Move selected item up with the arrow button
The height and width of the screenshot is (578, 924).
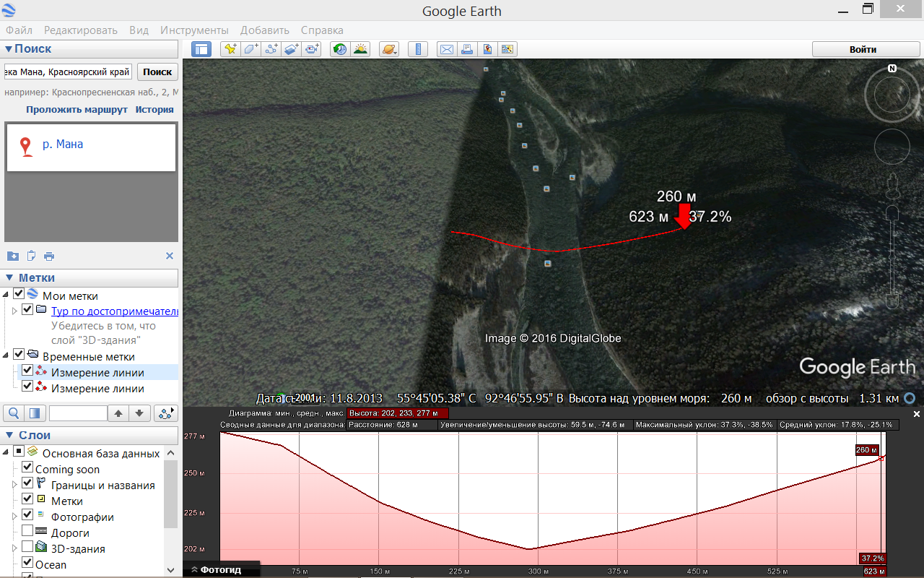click(x=118, y=413)
